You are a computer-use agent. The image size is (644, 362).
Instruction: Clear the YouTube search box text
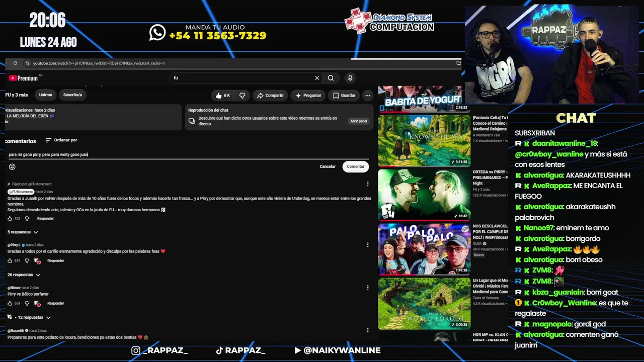[317, 78]
